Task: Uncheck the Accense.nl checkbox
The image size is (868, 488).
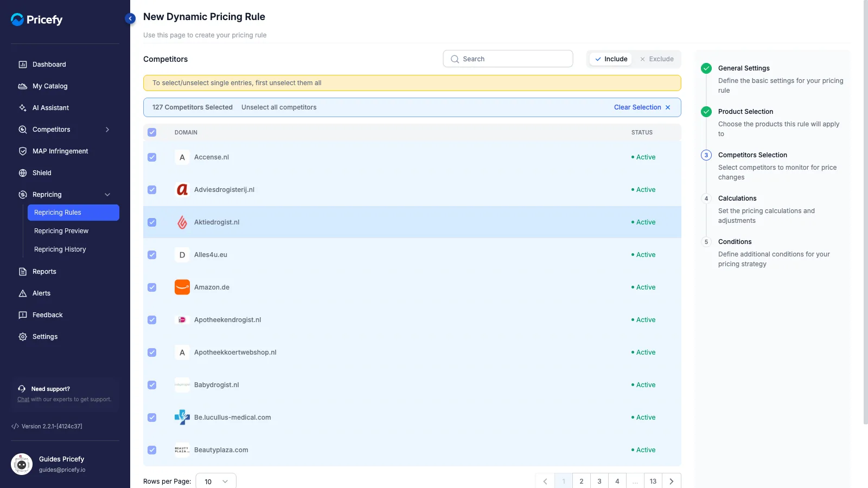Action: [152, 157]
